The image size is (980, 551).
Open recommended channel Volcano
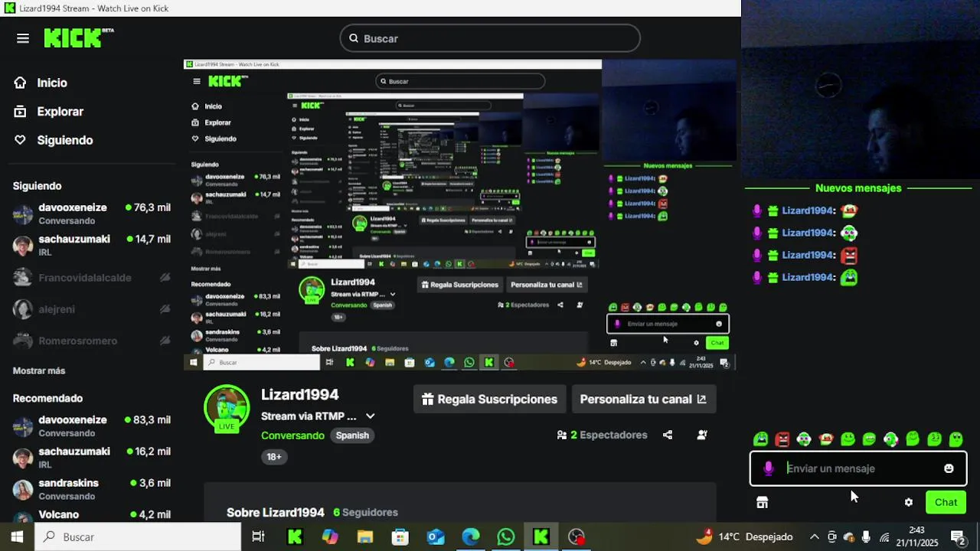[x=92, y=514]
